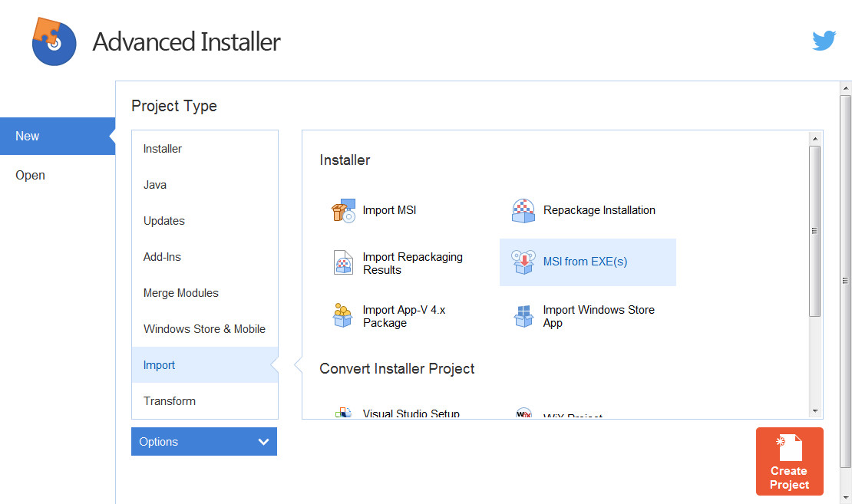
Task: Select the Import App-V 4.x Package icon
Action: pos(343,315)
